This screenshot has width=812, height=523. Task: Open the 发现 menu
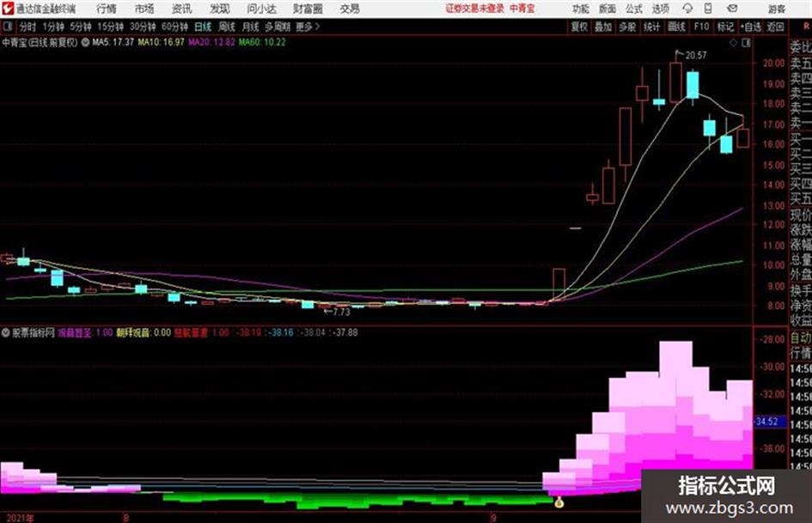pyautogui.click(x=220, y=9)
